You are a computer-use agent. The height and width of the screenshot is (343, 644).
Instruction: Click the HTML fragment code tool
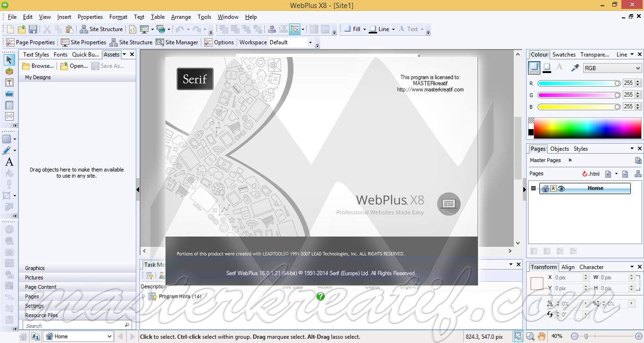(x=9, y=116)
